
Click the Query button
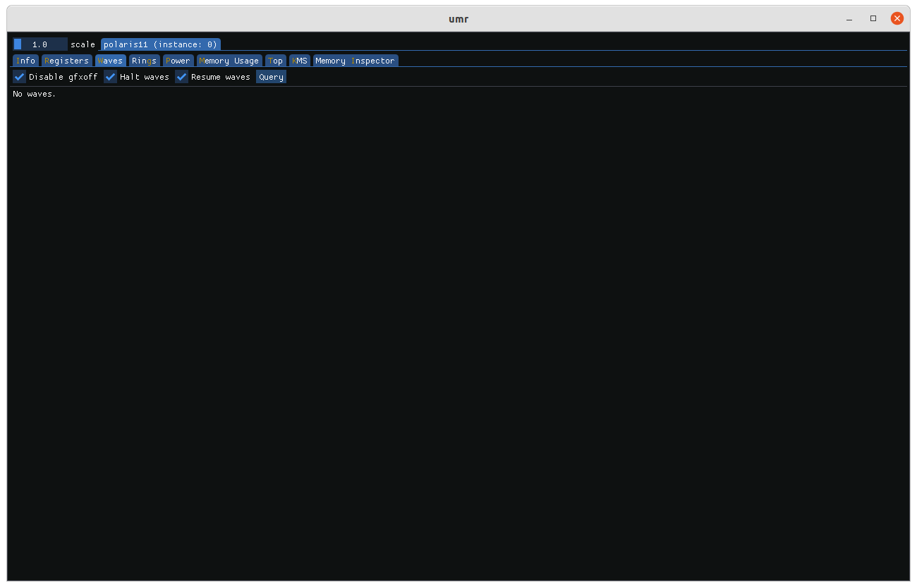point(272,77)
